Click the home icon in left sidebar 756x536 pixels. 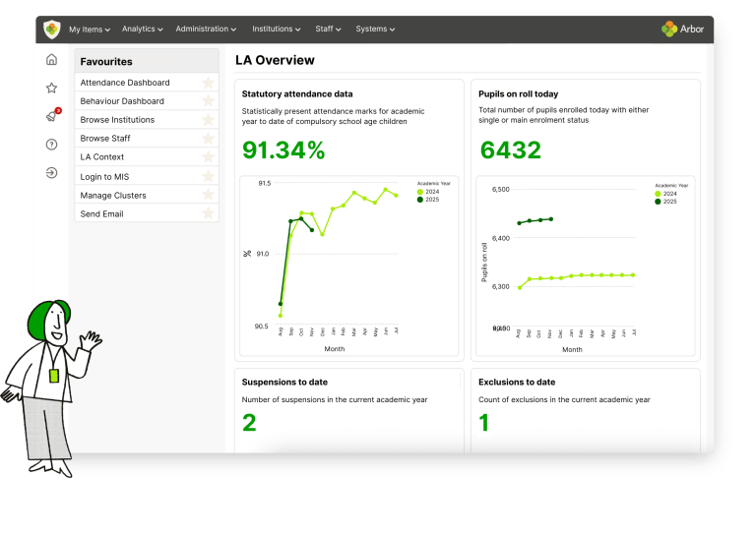pos(51,59)
